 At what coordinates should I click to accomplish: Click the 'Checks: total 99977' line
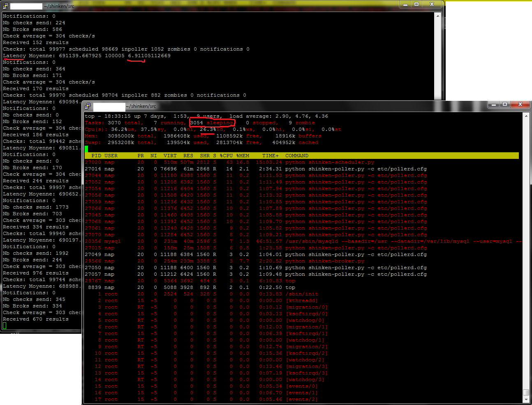[x=126, y=49]
